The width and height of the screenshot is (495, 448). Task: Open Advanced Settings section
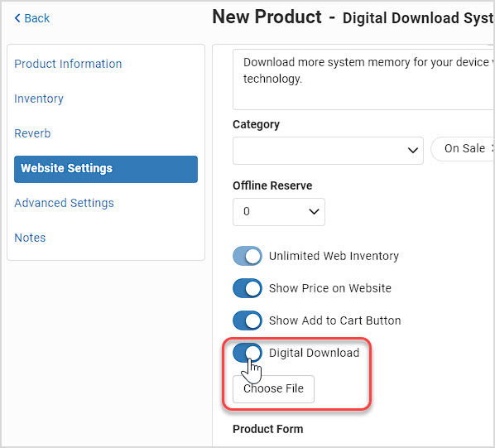[64, 203]
